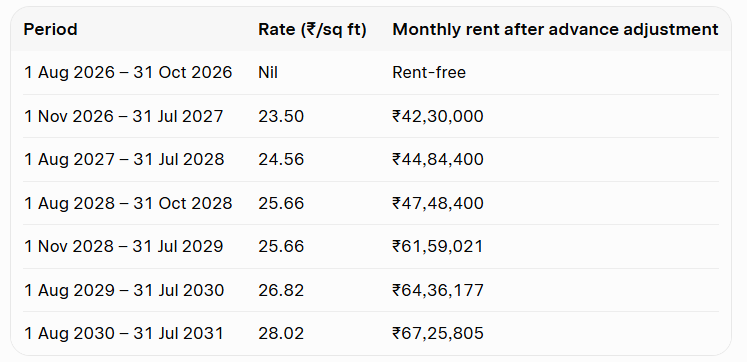Click the 23.50 rate value
747x362 pixels.
click(x=281, y=116)
